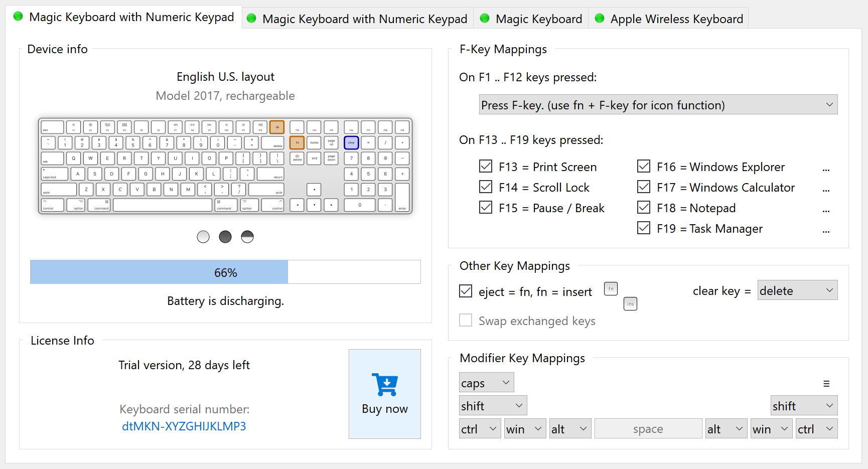Viewport: 868px width, 469px height.
Task: Open the clear key mapping dropdown showing delete
Action: coord(797,290)
